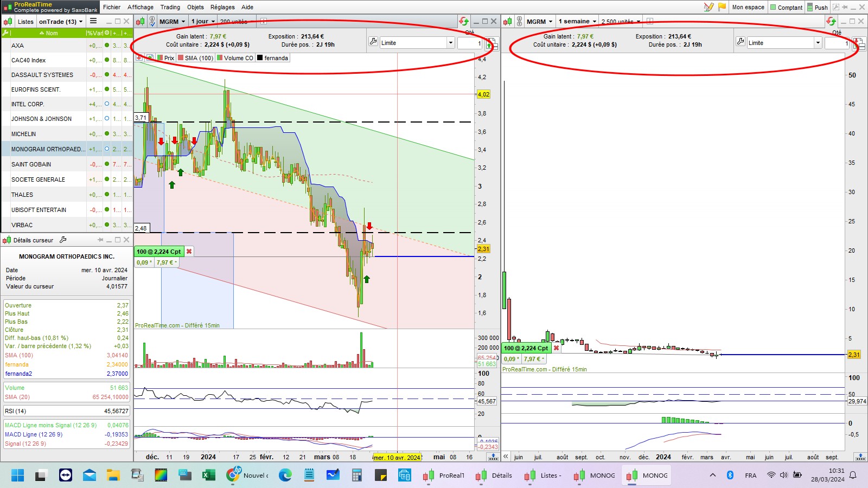
Task: Expand the 1 jour timeframe dropdown
Action: [x=203, y=21]
